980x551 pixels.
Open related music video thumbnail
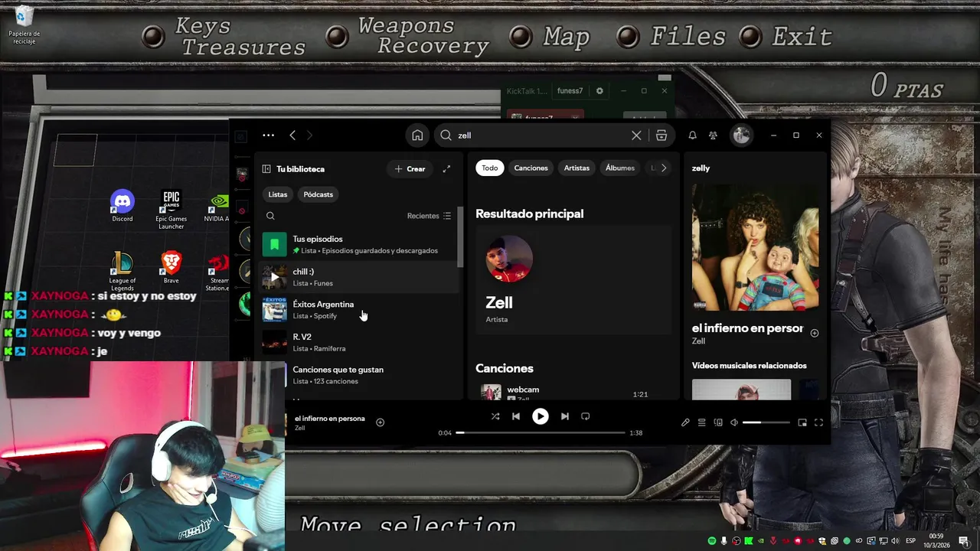tap(741, 390)
